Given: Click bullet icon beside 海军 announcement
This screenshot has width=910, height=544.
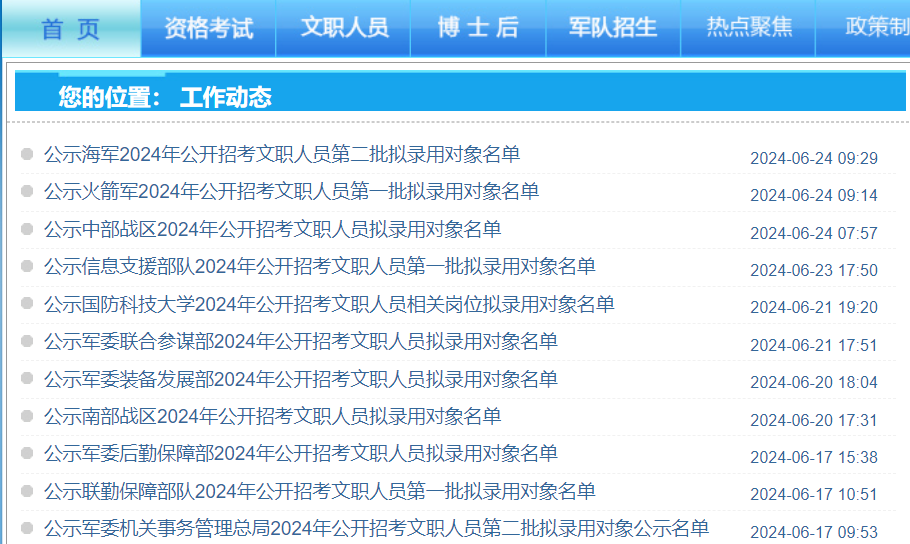Looking at the screenshot, I should (27, 154).
